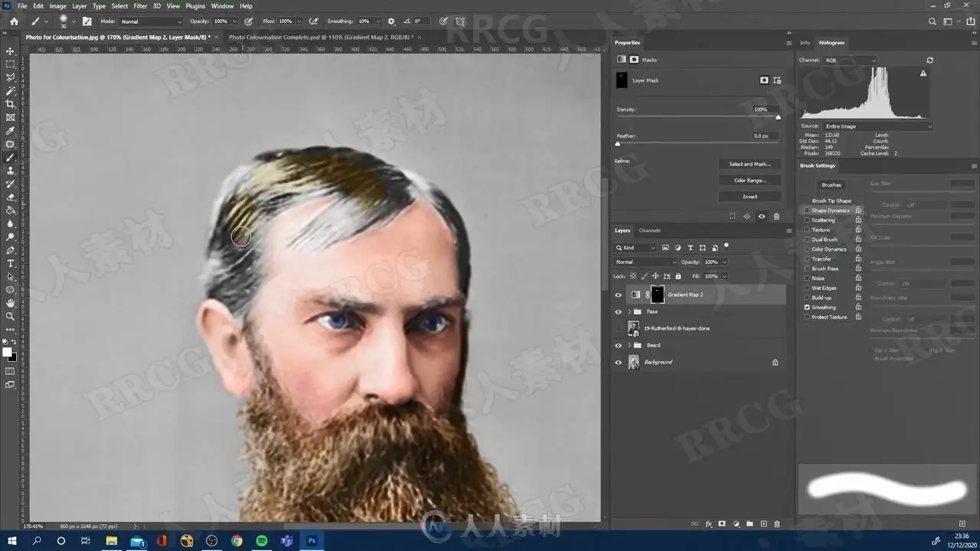
Task: Select the Brush tool in the toolbox
Action: [10, 157]
